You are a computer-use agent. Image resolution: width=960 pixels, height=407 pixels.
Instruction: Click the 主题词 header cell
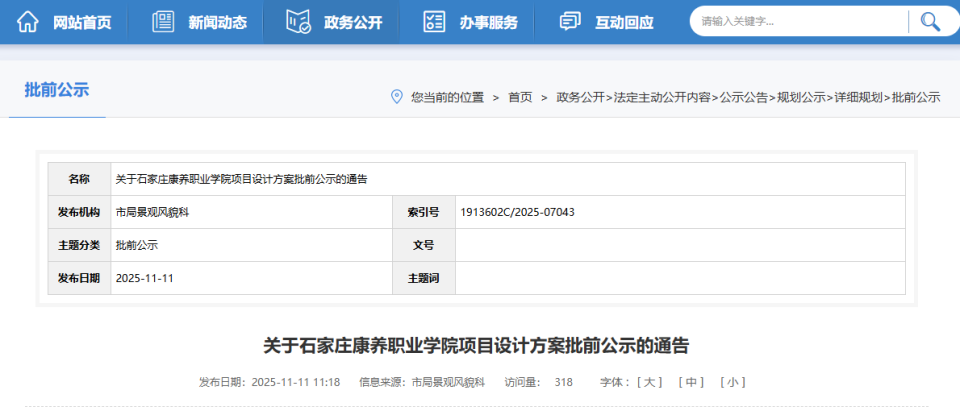click(424, 278)
